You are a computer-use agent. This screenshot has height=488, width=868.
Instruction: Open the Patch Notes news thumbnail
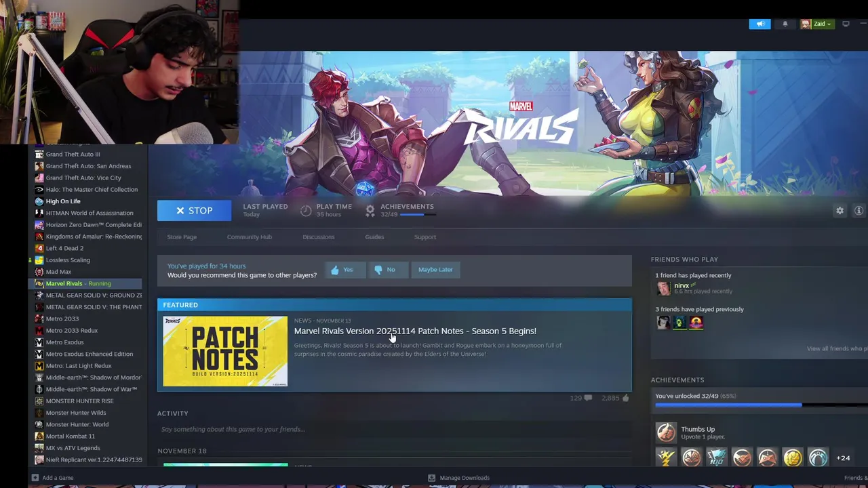tap(225, 351)
